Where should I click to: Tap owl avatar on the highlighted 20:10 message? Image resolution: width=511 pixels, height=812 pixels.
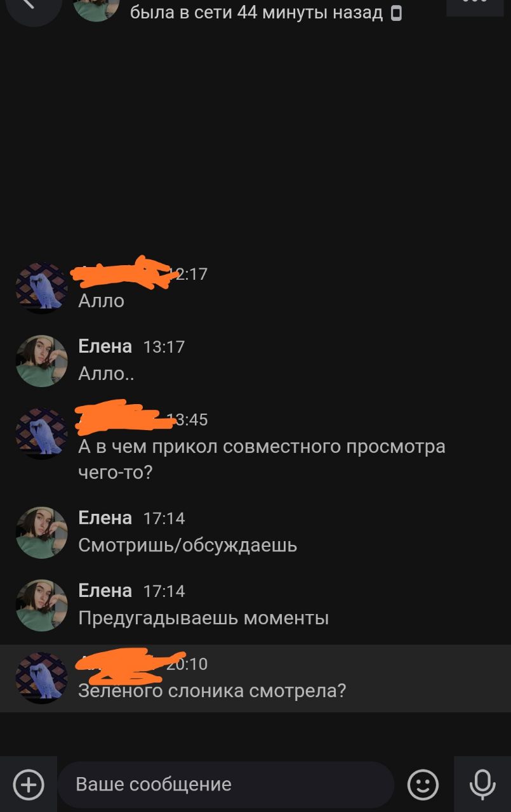(x=42, y=678)
